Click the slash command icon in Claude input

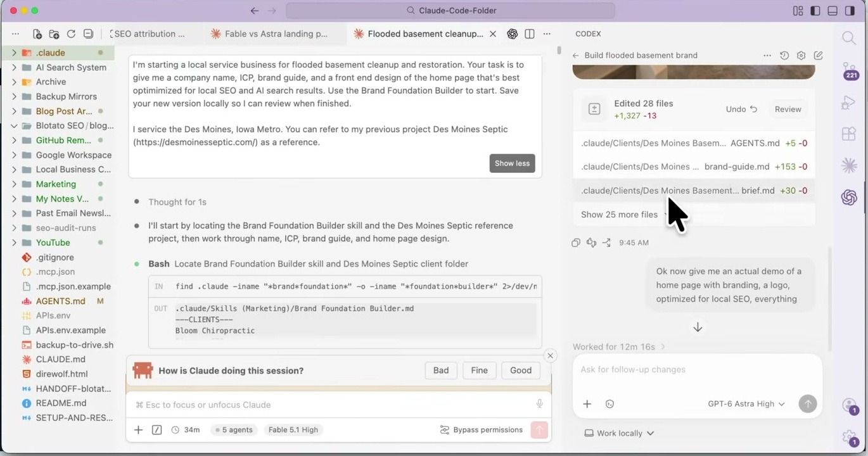tap(157, 430)
